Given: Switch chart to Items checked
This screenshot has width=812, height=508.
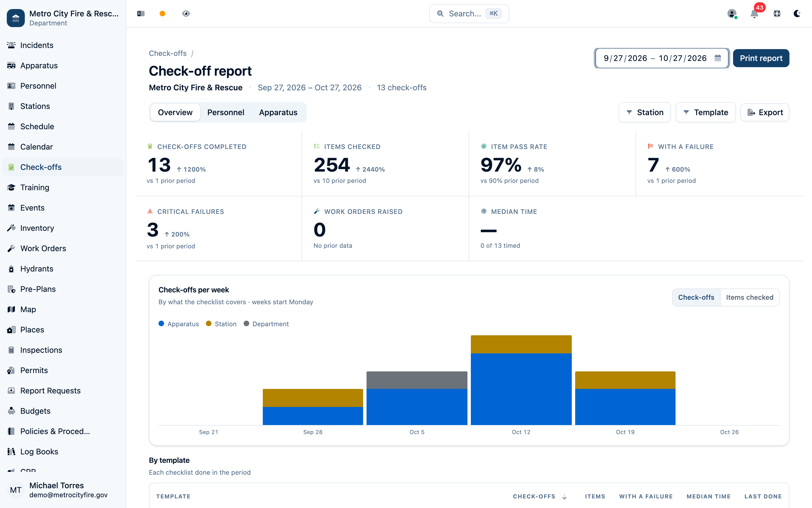Looking at the screenshot, I should coord(750,297).
